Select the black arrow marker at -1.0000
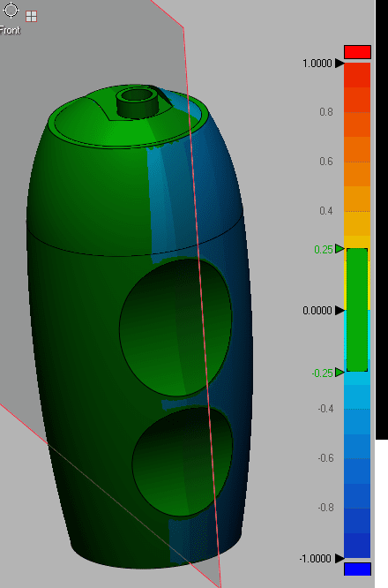 click(339, 558)
